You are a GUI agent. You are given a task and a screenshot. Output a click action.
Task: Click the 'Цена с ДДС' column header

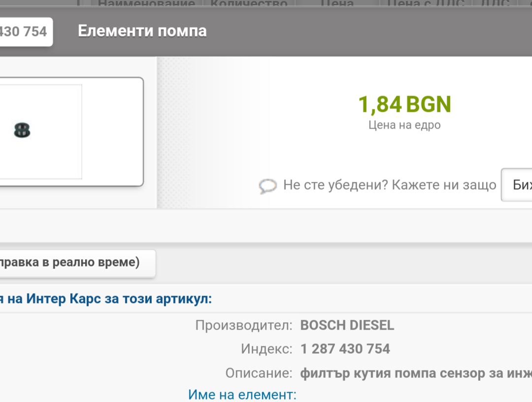click(x=426, y=4)
